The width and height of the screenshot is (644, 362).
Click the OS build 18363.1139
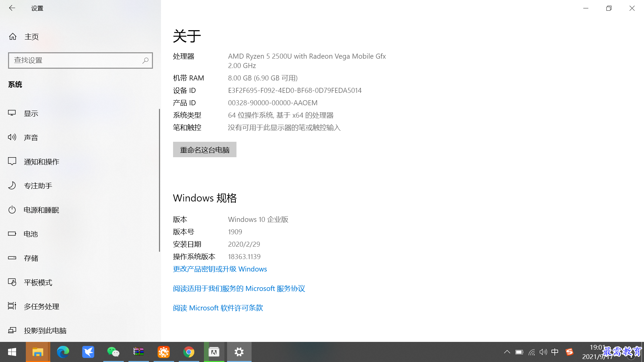tap(244, 257)
